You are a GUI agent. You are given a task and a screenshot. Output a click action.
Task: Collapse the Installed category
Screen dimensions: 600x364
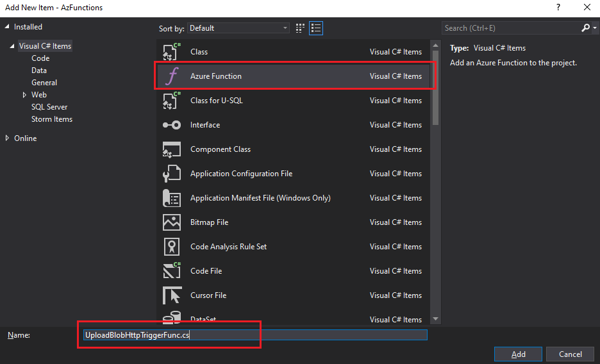[x=7, y=27]
